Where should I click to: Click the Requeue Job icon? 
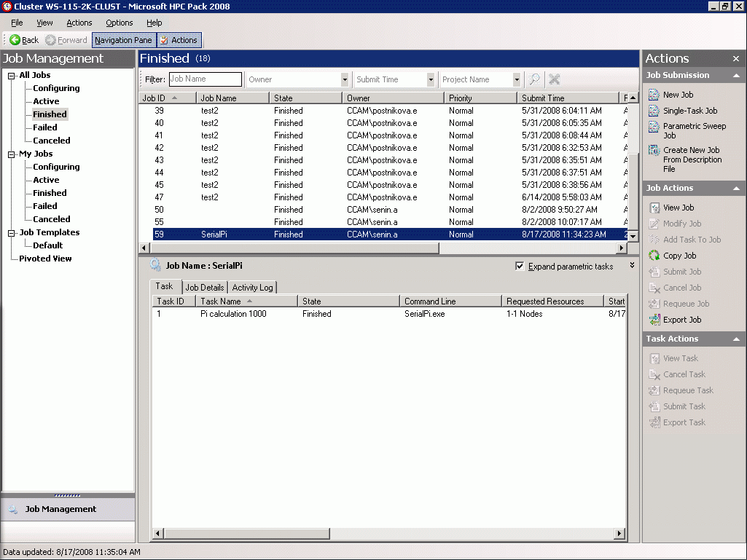tap(654, 304)
